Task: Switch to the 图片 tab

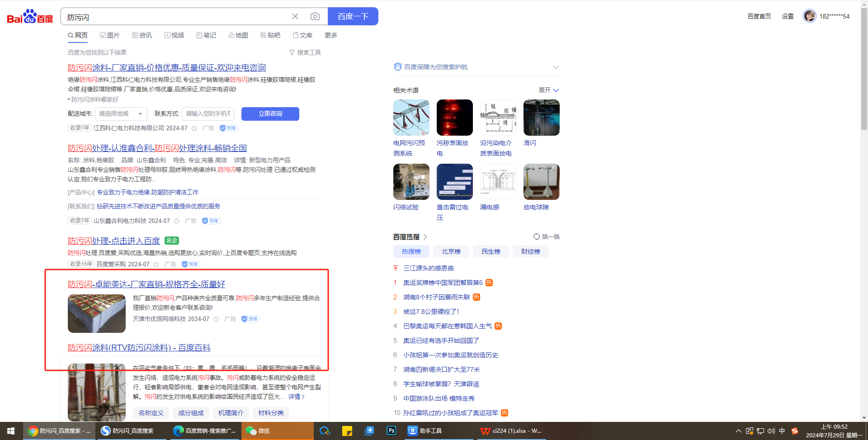Action: 110,35
